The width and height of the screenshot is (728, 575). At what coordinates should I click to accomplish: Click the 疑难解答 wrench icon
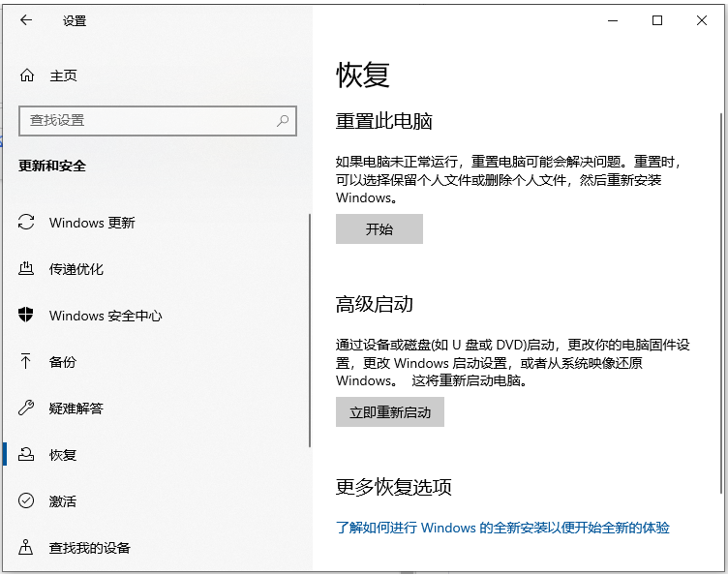coord(27,409)
